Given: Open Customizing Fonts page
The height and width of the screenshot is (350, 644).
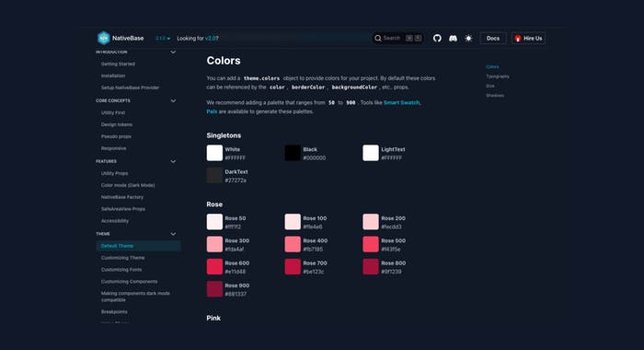Looking at the screenshot, I should point(121,270).
